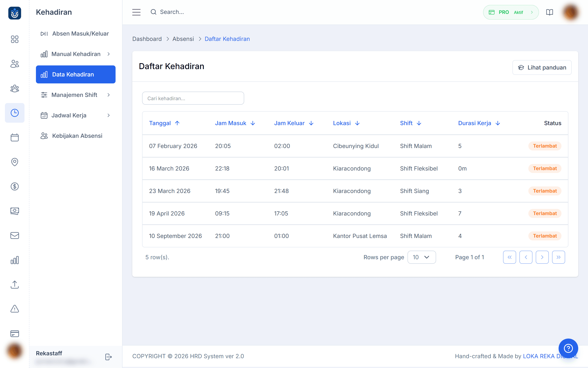Sort table by Jam Masuk column

pos(235,123)
